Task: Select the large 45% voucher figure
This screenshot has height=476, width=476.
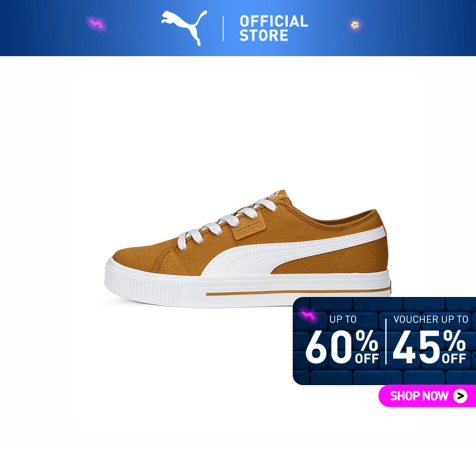Action: 429,347
